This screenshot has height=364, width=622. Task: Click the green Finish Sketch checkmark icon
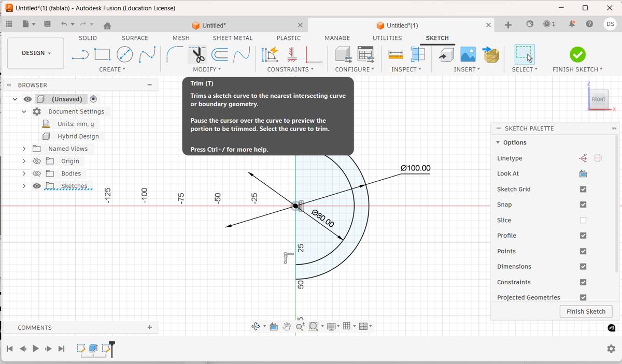[578, 54]
